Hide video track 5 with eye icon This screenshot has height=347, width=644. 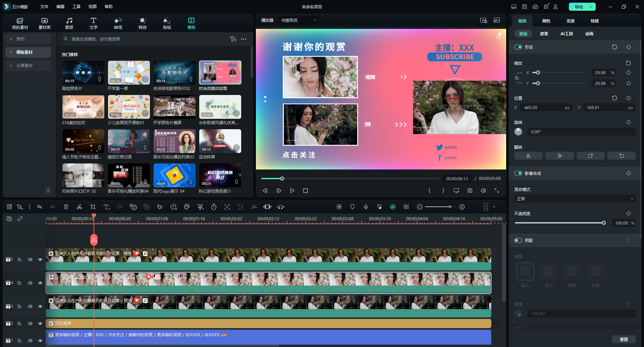point(40,259)
